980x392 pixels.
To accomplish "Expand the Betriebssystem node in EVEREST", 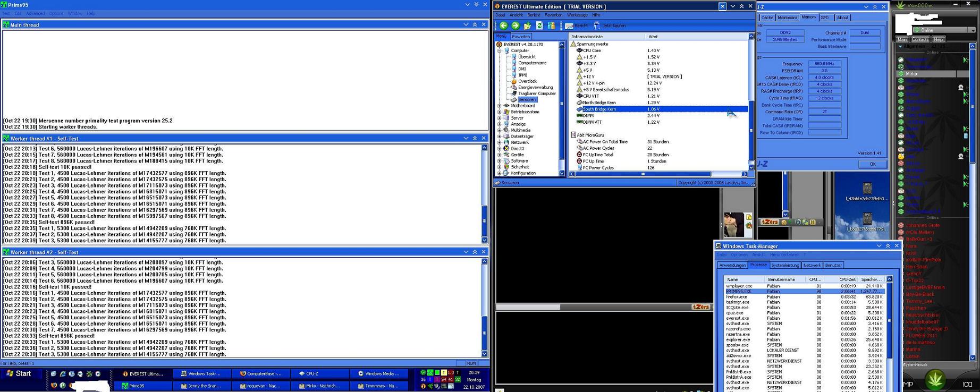I will coord(500,112).
